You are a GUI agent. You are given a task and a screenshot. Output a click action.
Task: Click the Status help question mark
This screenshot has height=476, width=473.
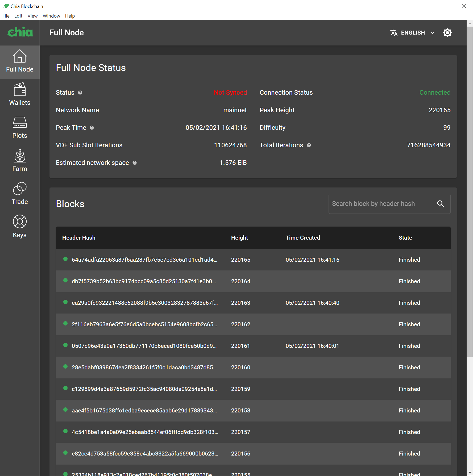pos(80,93)
